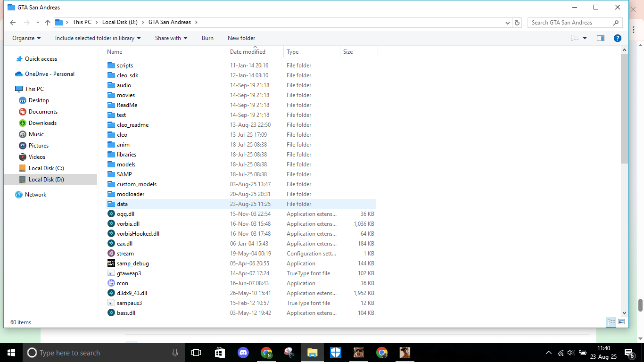Viewport: 644px width, 362px height.
Task: Select the stream configuration file icon
Action: point(111,254)
